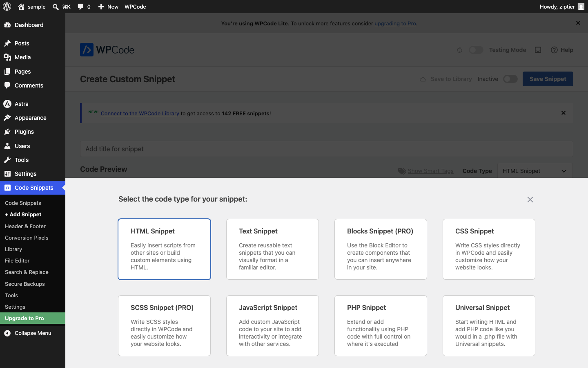The image size is (588, 368).
Task: Open the ziptier user avatar menu
Action: (581, 7)
